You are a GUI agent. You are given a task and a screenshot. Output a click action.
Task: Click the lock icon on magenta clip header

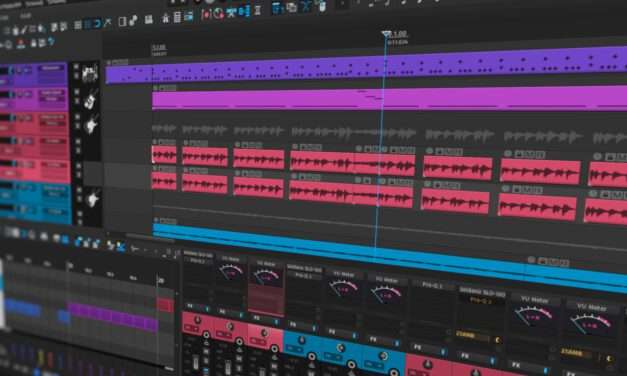pos(162,88)
